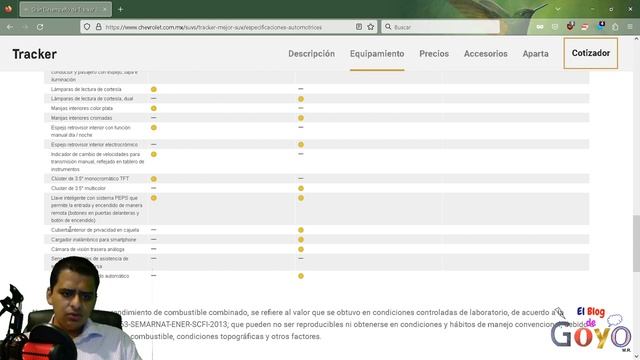640x360 pixels.
Task: Click yellow dot for Cargador inalámbrico row
Action: (301, 240)
